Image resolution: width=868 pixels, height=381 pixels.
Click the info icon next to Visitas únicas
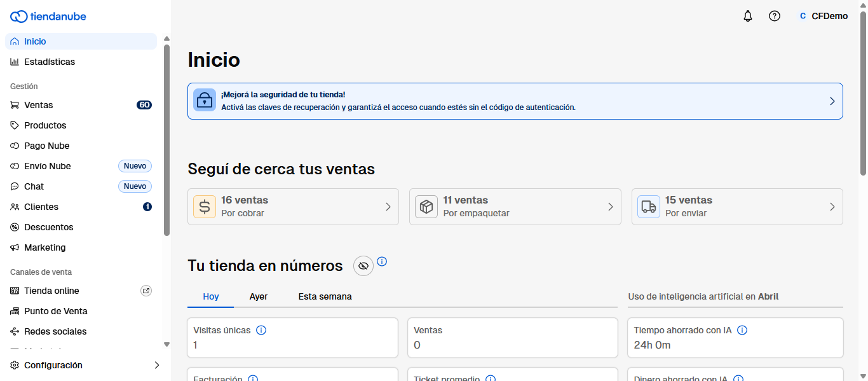[x=261, y=330]
